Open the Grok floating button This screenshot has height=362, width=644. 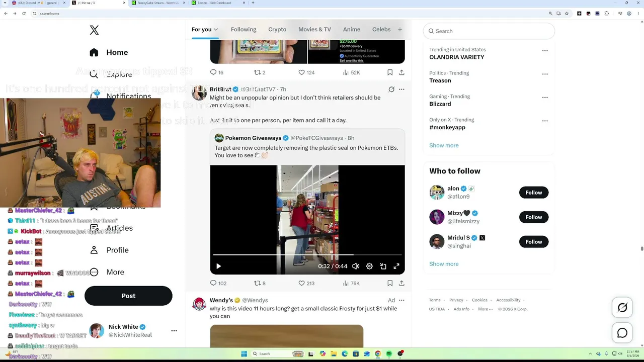click(x=622, y=308)
